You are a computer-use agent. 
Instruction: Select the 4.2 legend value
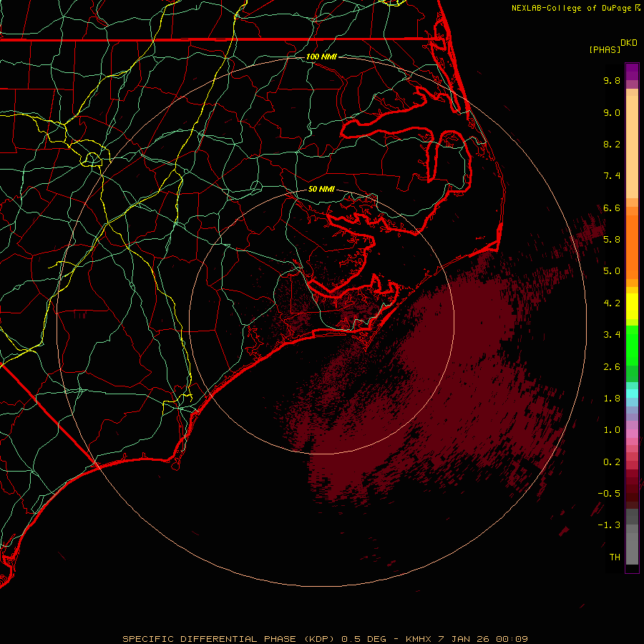coord(612,303)
